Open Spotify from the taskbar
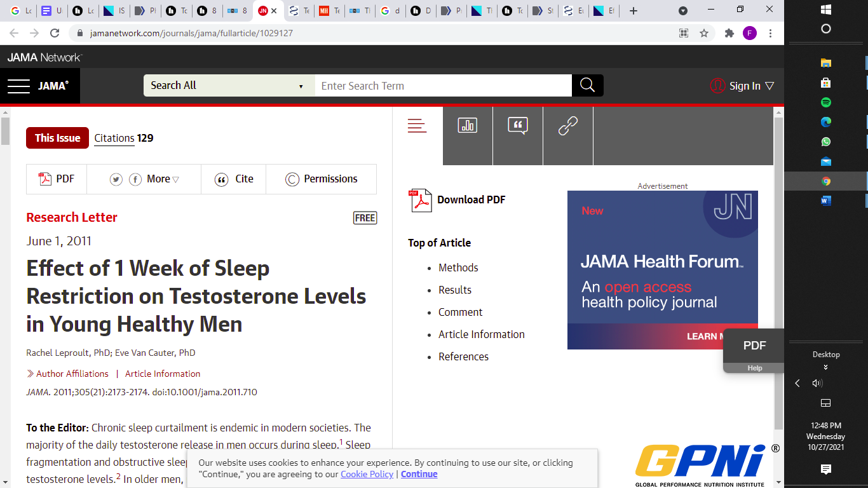 coord(825,102)
